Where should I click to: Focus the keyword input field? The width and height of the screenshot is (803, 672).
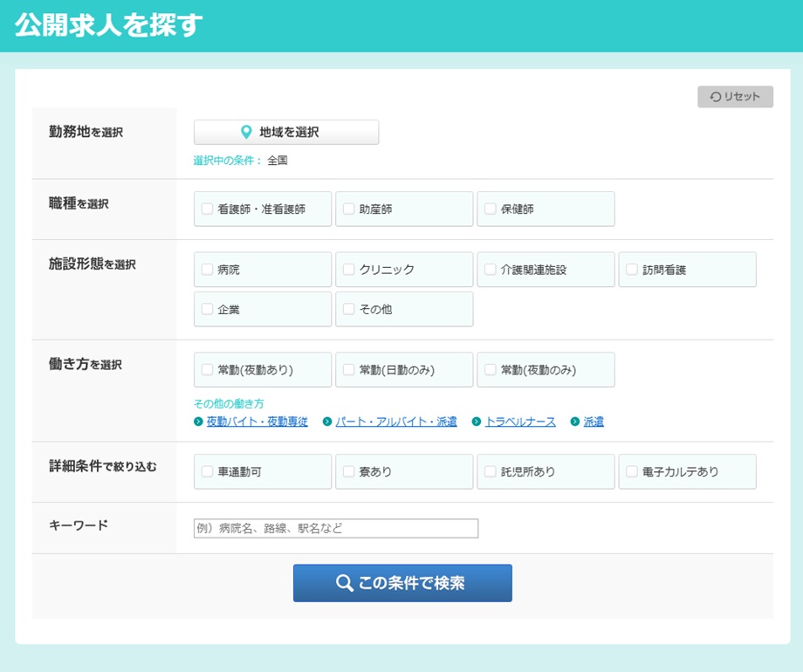[x=336, y=528]
